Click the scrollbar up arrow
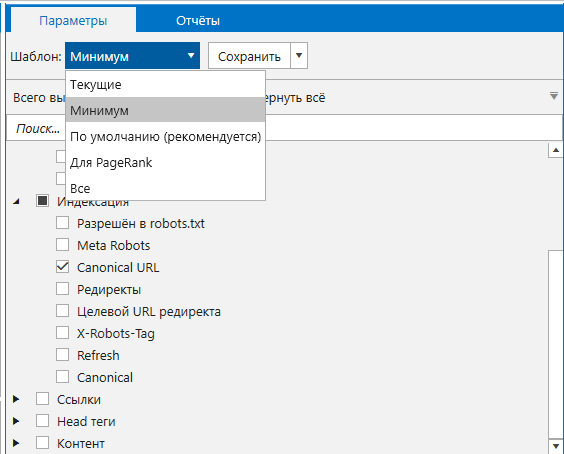The height and width of the screenshot is (454, 564). click(x=556, y=150)
